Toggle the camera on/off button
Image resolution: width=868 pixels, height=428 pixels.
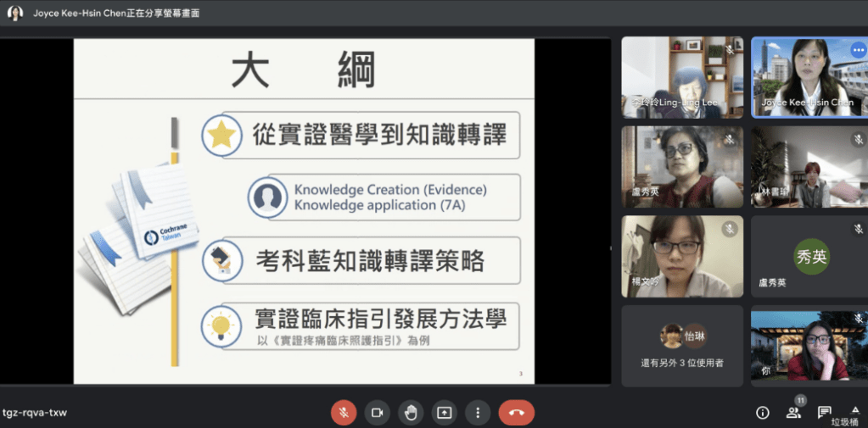tap(377, 413)
